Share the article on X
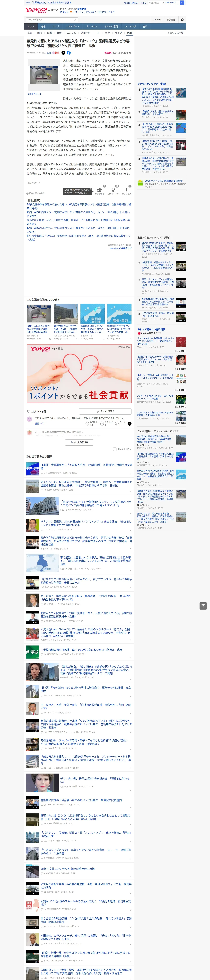210x980 pixels. pos(63,53)
